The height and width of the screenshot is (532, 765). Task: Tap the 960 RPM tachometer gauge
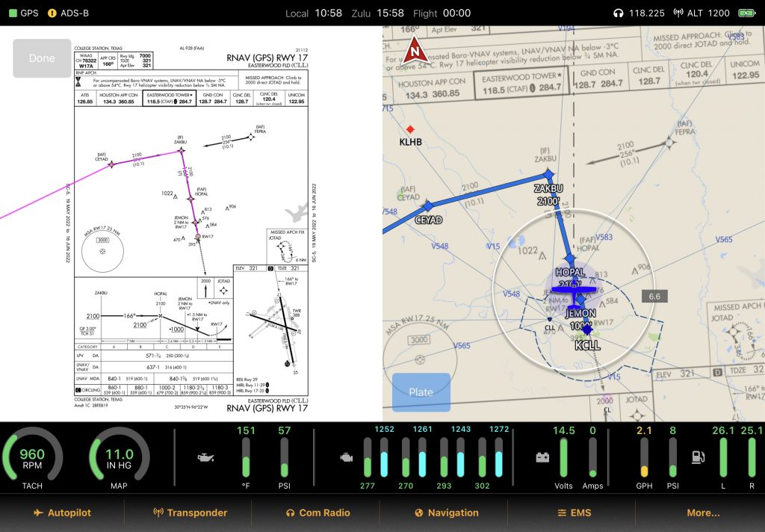[32, 458]
